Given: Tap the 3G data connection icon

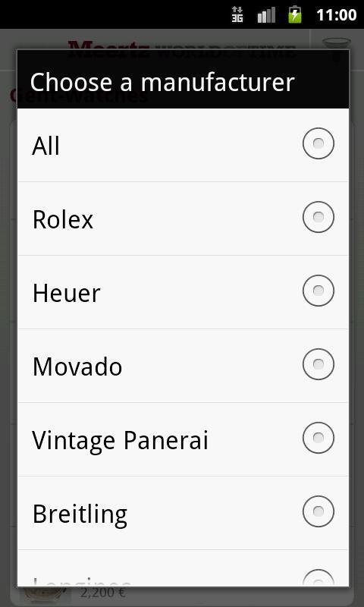Looking at the screenshot, I should pyautogui.click(x=237, y=14).
